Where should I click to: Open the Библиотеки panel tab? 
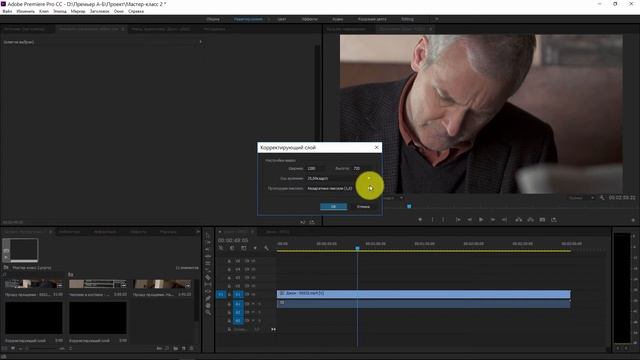click(x=69, y=232)
